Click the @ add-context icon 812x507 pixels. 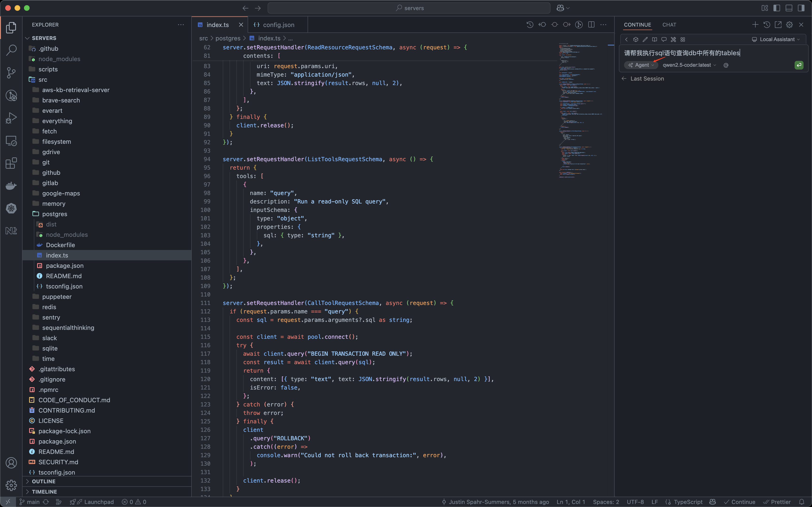pyautogui.click(x=726, y=65)
